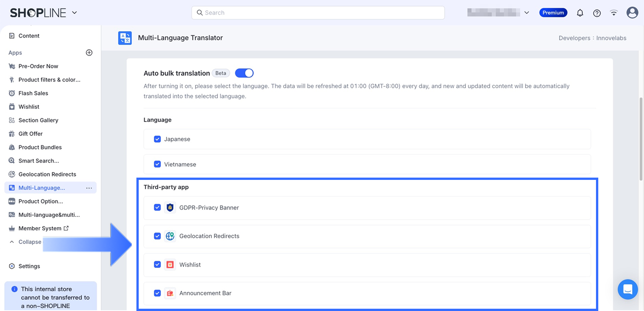Open the help question mark icon
Viewport: 644px width, 311px height.
[597, 13]
